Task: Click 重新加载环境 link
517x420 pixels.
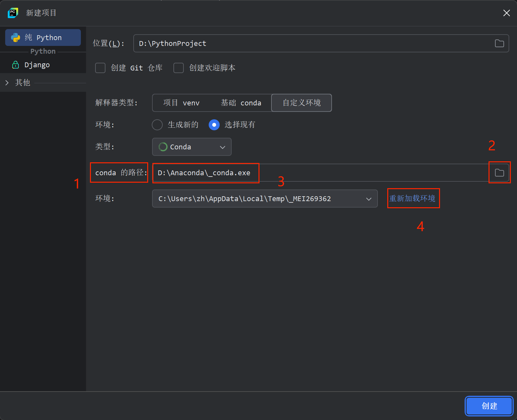Action: [x=412, y=198]
